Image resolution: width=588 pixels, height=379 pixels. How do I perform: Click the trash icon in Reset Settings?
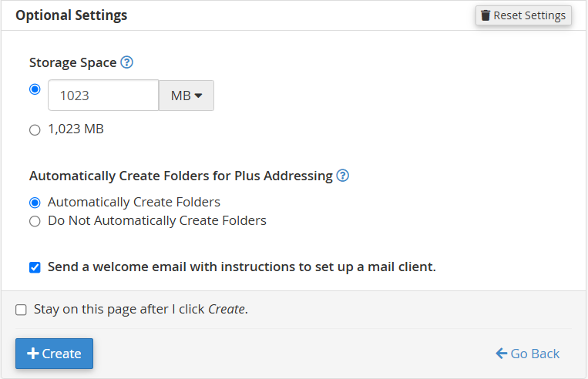[486, 15]
